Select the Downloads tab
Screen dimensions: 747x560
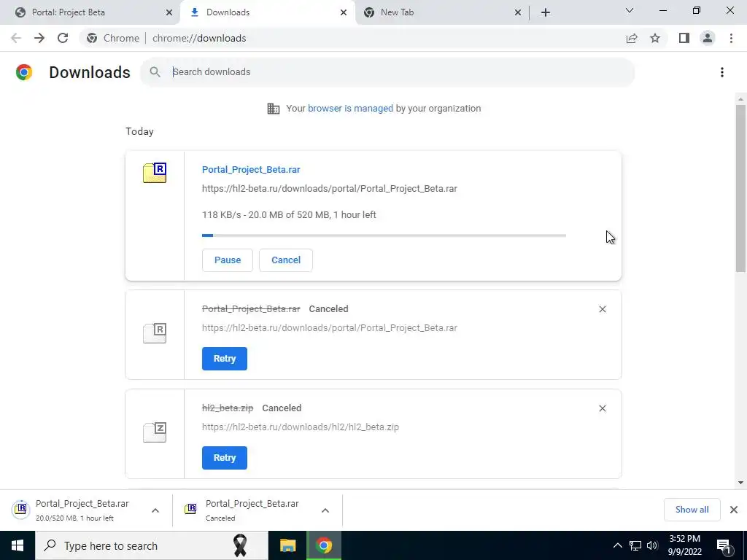267,12
